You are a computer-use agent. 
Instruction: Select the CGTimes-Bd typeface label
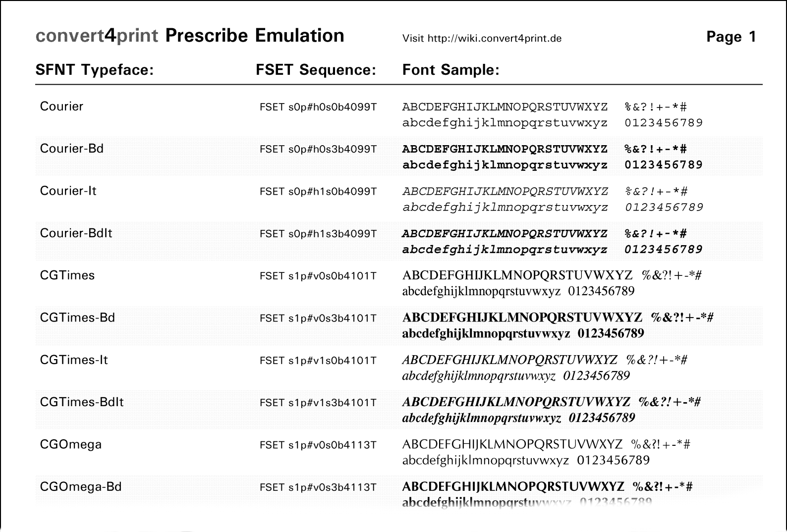pos(78,318)
